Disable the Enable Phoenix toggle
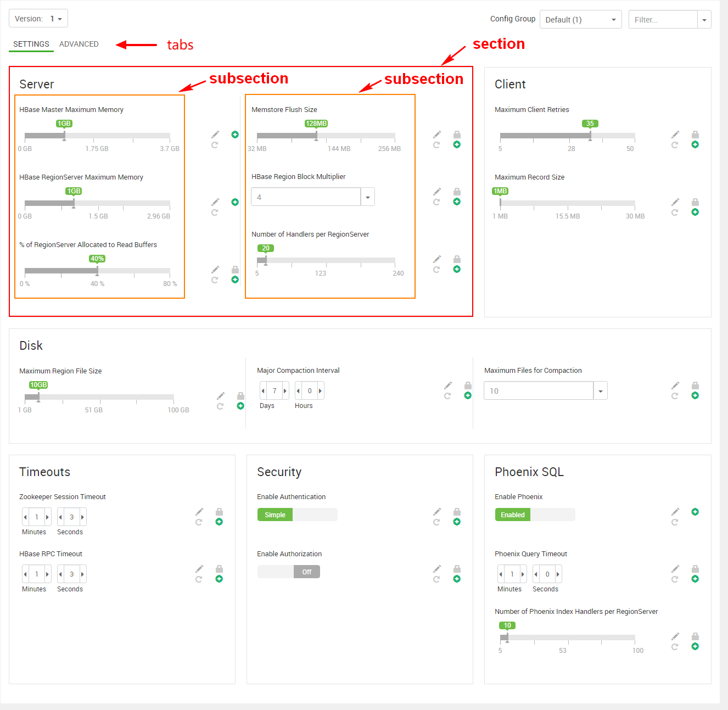The image size is (728, 710). point(535,515)
